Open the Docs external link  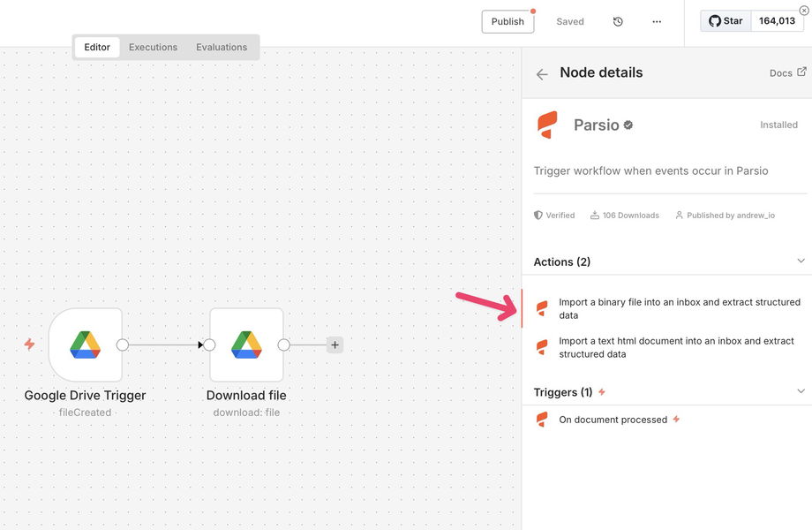[x=787, y=72]
